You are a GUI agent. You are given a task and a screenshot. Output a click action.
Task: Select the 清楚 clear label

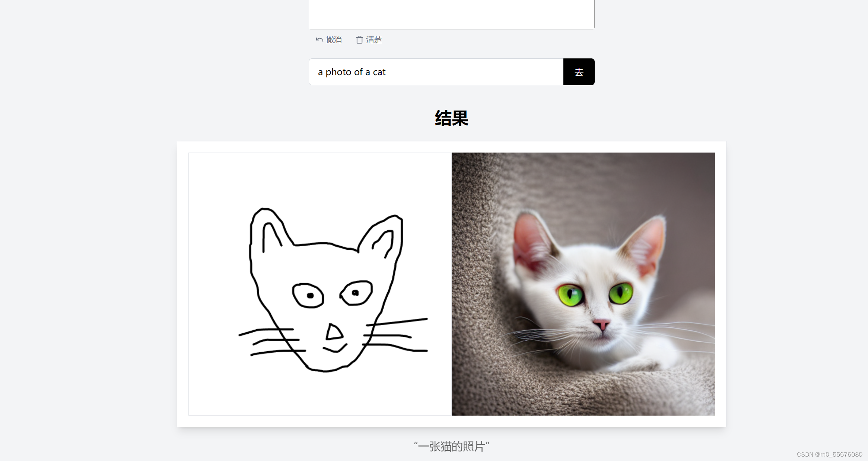click(374, 40)
